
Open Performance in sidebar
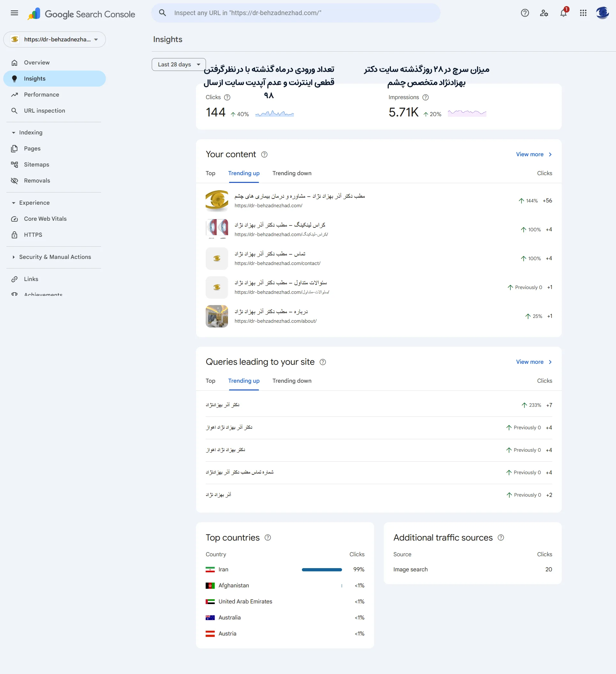pyautogui.click(x=55, y=95)
